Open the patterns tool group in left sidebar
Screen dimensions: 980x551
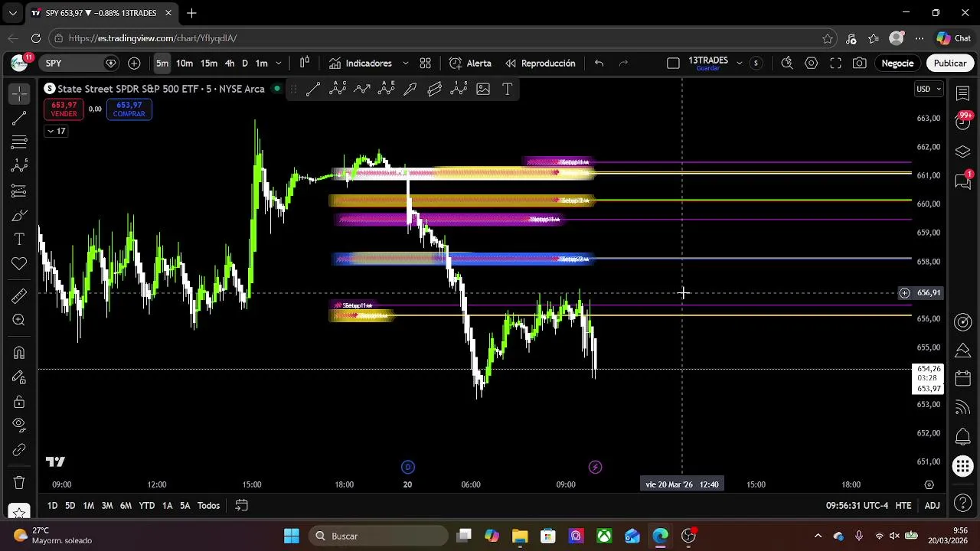pyautogui.click(x=19, y=166)
